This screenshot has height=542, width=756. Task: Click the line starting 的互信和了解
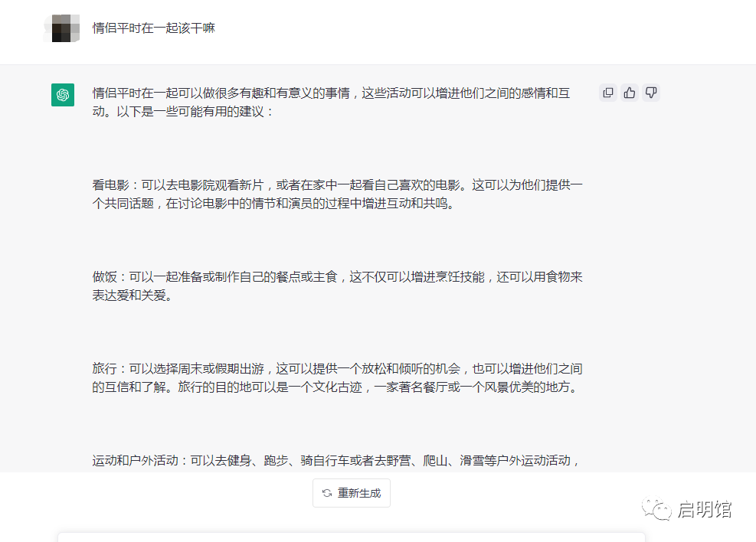pyautogui.click(x=335, y=387)
